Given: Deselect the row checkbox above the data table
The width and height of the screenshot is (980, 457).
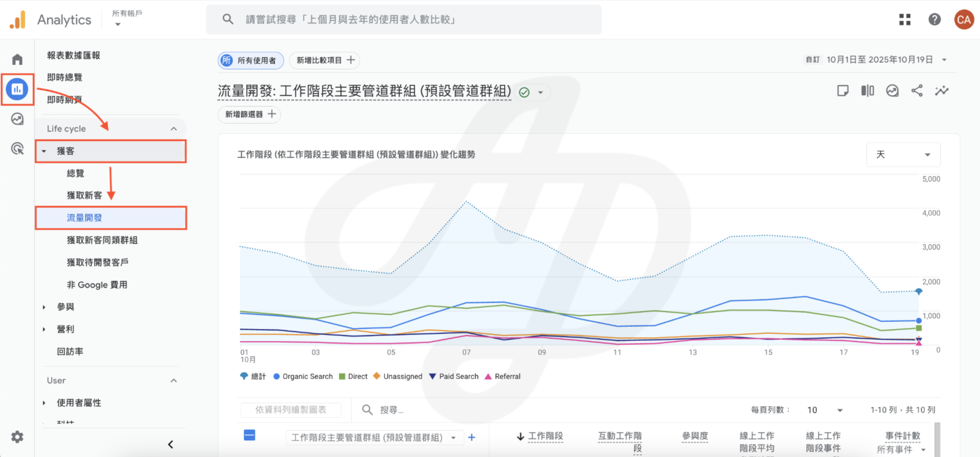Looking at the screenshot, I should click(x=249, y=435).
